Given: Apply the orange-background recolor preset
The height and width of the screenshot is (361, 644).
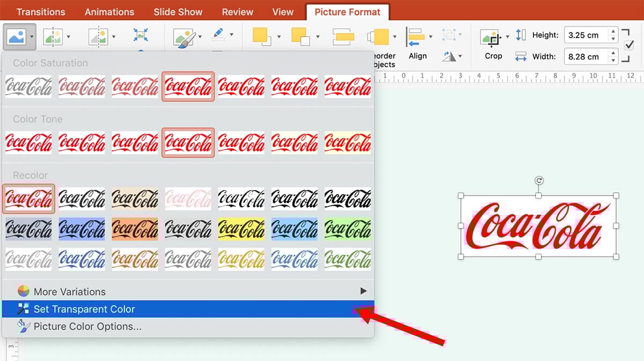Looking at the screenshot, I should [135, 229].
